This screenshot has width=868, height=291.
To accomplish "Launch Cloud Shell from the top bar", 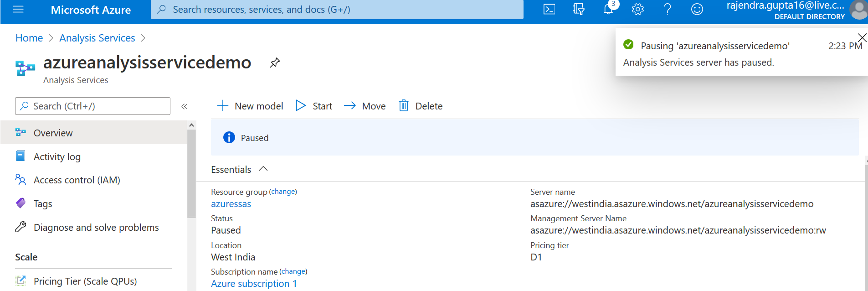I will (549, 10).
